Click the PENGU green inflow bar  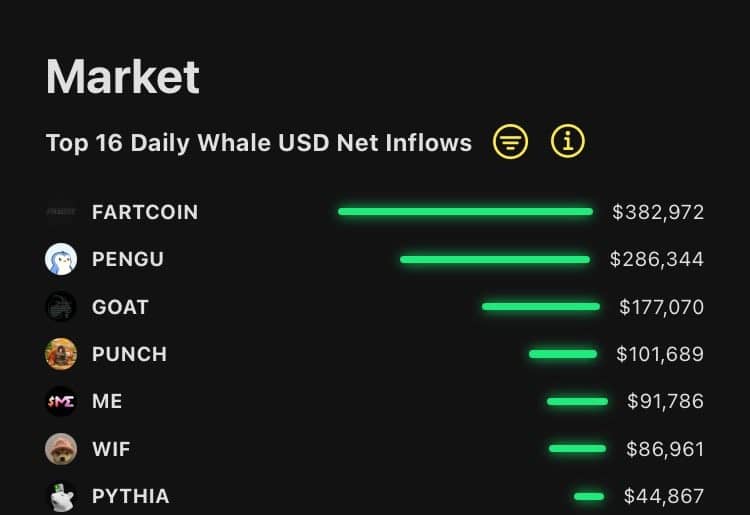coord(495,259)
